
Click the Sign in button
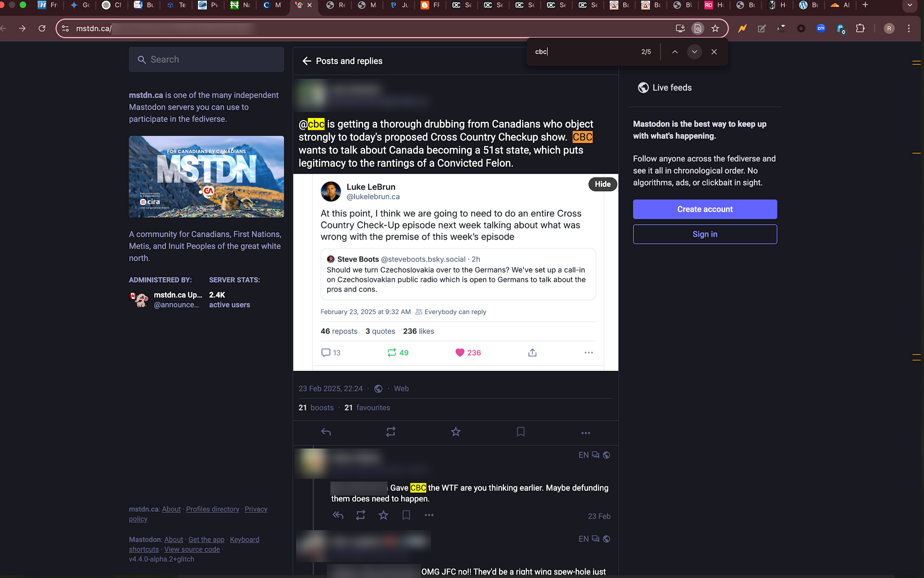[x=705, y=234]
